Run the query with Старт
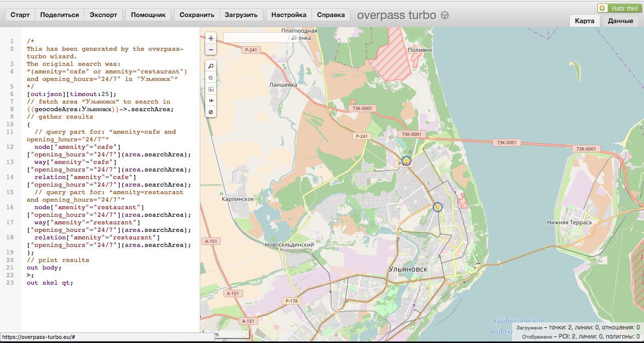The height and width of the screenshot is (343, 644). [20, 15]
